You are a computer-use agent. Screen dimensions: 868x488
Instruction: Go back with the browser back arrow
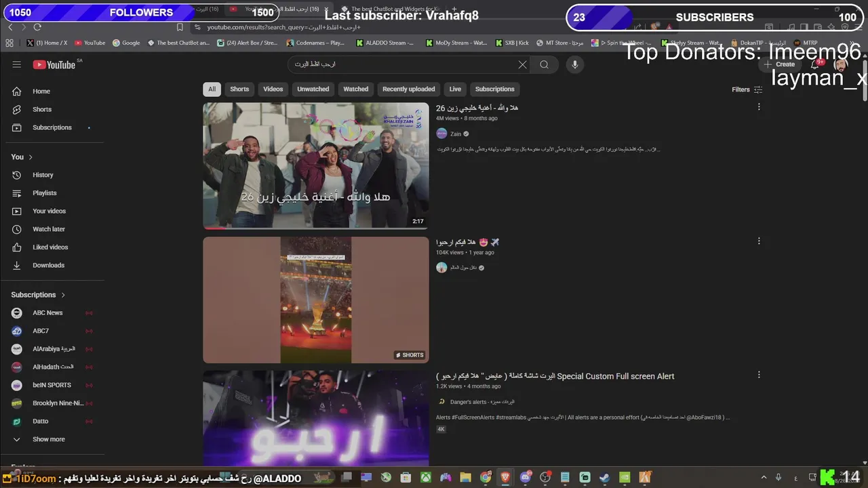10,27
